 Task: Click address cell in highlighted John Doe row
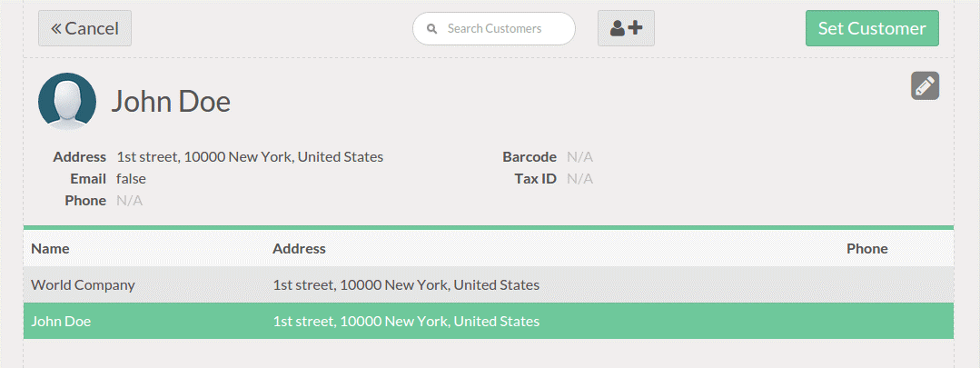(406, 322)
